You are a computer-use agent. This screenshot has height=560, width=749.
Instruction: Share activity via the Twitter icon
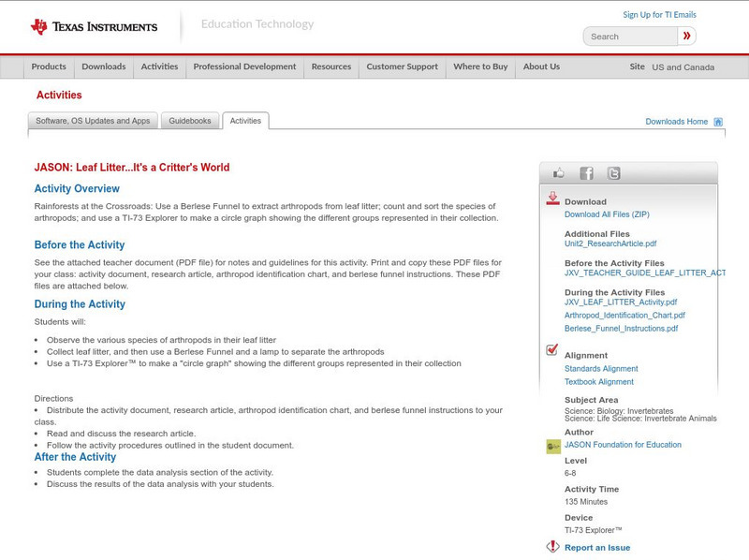(613, 173)
